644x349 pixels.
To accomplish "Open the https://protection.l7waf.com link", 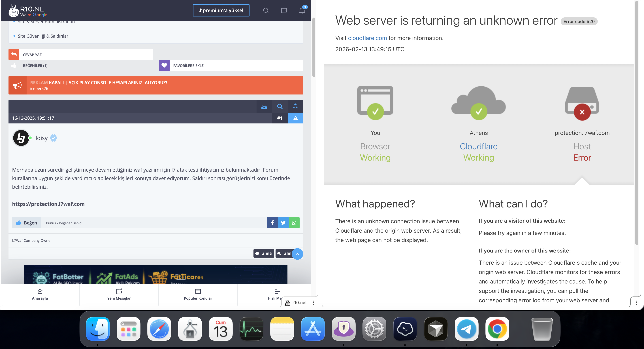I will coord(48,204).
